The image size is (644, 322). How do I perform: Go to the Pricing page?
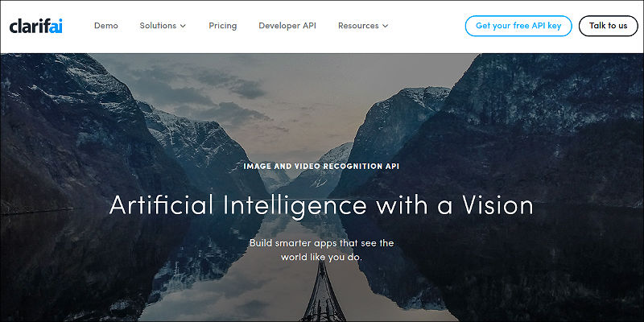pyautogui.click(x=223, y=26)
